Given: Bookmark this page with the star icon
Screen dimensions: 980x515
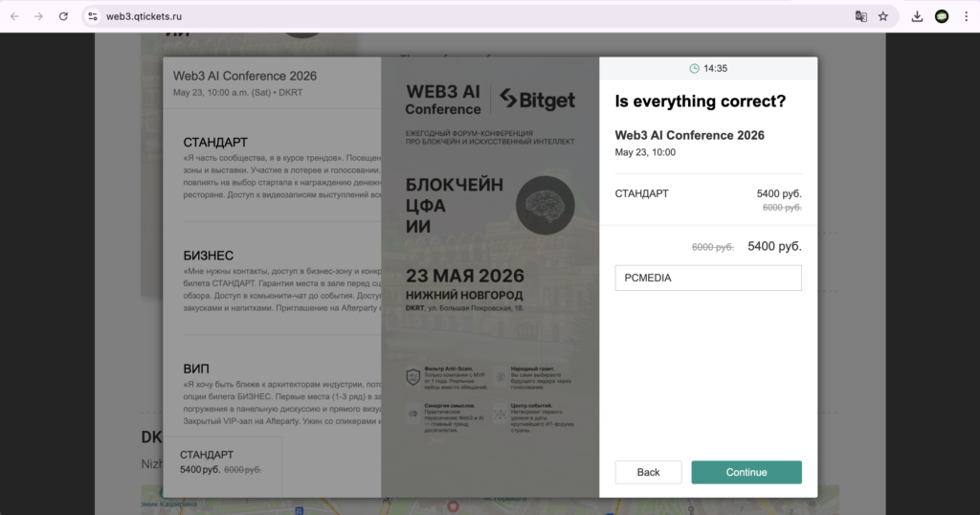Looking at the screenshot, I should [x=883, y=16].
